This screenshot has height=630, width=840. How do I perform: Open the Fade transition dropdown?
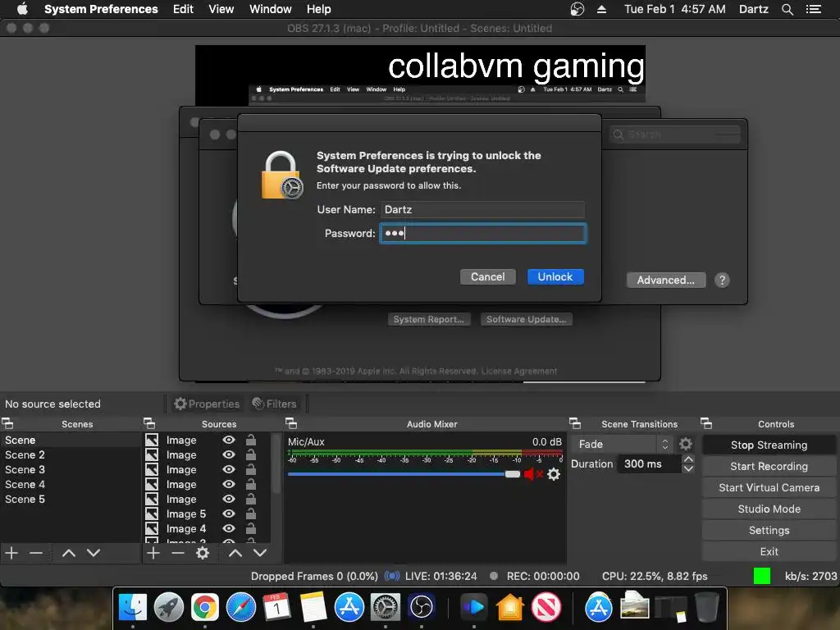coord(622,444)
